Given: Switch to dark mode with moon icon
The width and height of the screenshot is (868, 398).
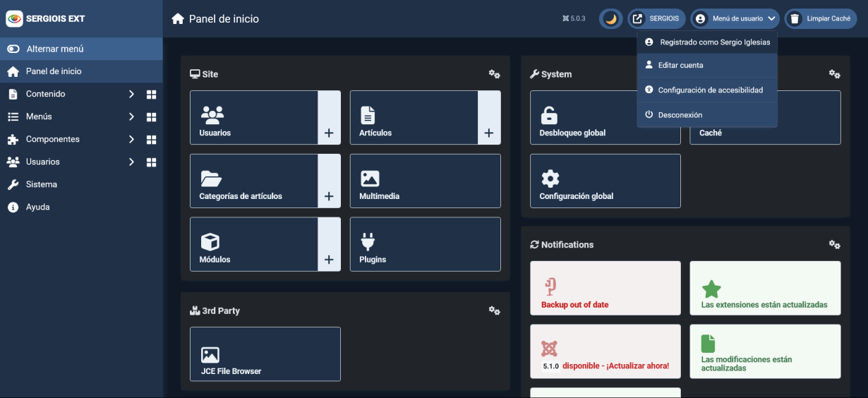Looking at the screenshot, I should pyautogui.click(x=610, y=19).
